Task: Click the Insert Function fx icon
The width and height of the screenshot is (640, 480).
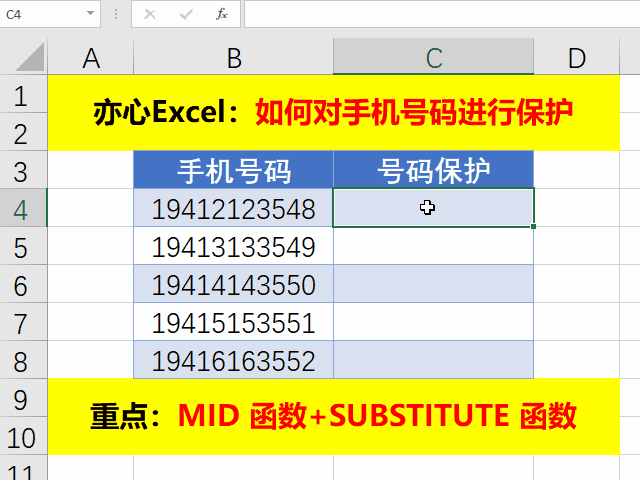Action: (222, 15)
